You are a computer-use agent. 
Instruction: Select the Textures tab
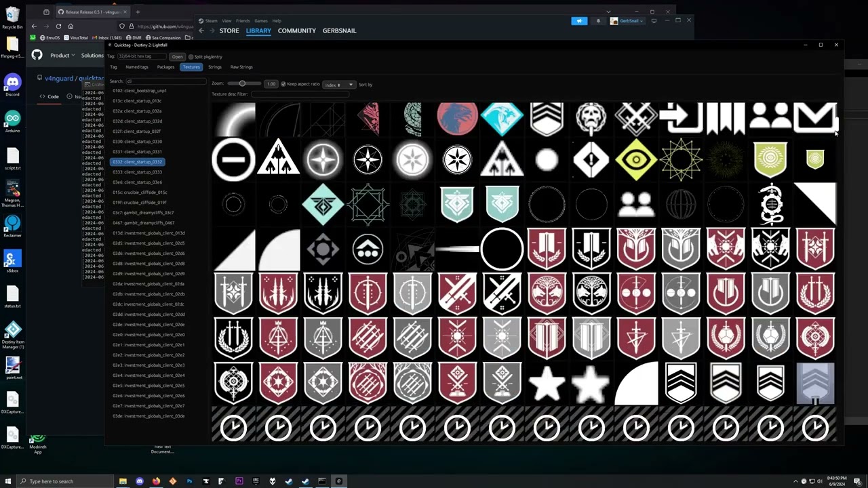pyautogui.click(x=191, y=67)
